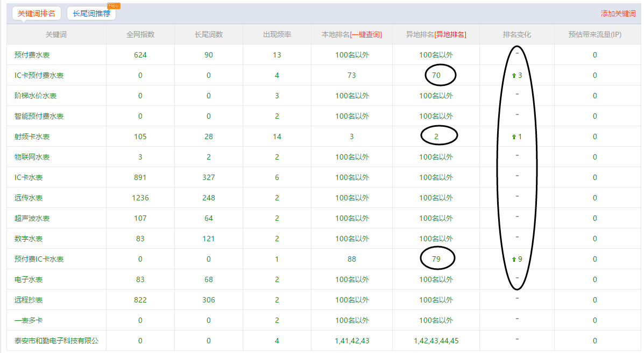The width and height of the screenshot is (644, 353).
Task: Click the 一键查询 link in 本地排名 header
Action: click(366, 34)
